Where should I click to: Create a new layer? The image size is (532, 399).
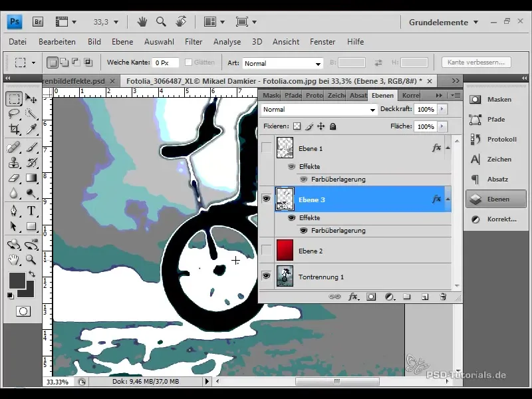click(x=425, y=297)
